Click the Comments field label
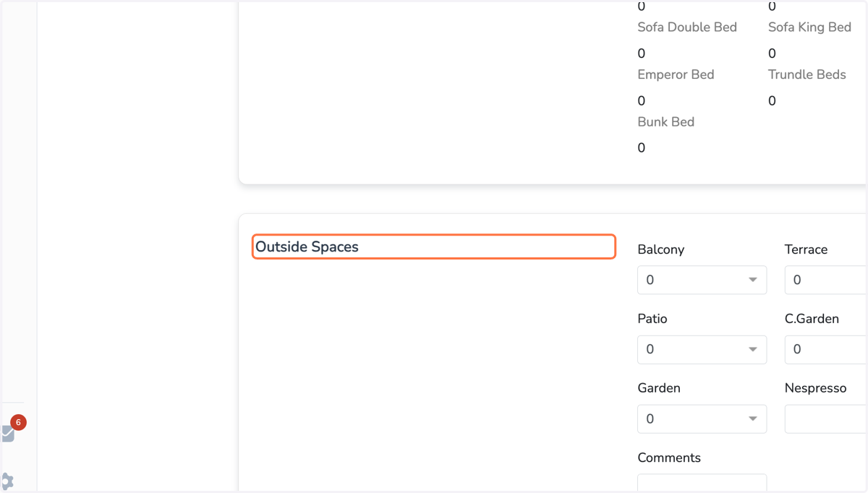The image size is (868, 493). pyautogui.click(x=669, y=458)
